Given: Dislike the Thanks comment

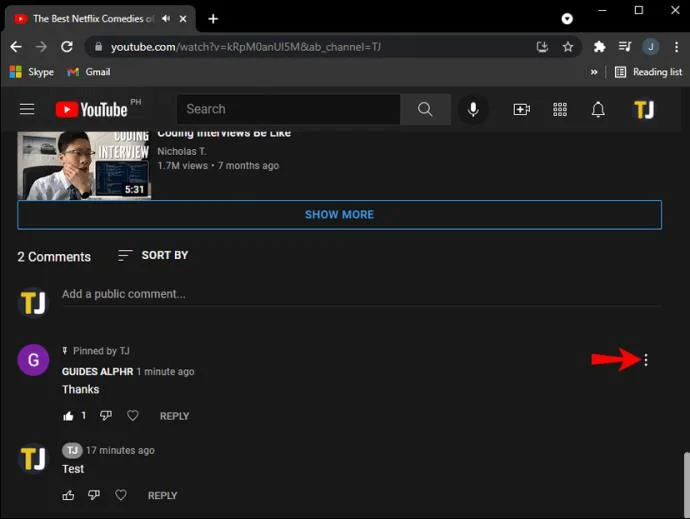Looking at the screenshot, I should coord(106,416).
